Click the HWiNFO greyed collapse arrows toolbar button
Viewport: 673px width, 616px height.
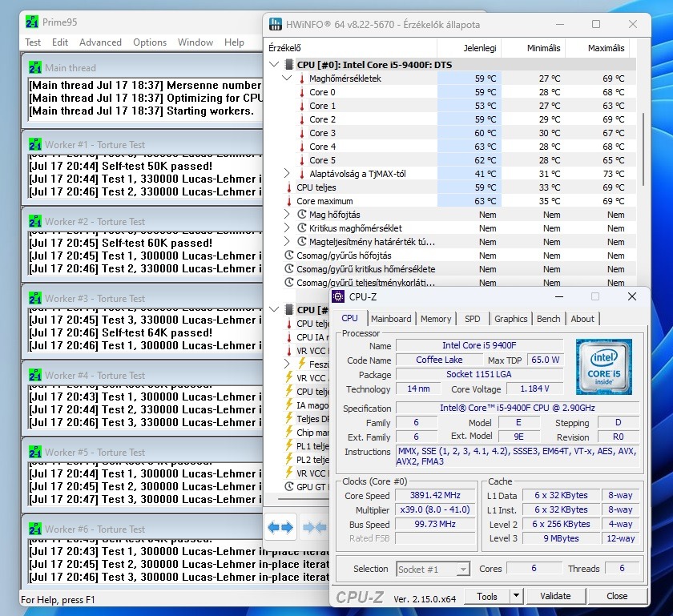314,527
